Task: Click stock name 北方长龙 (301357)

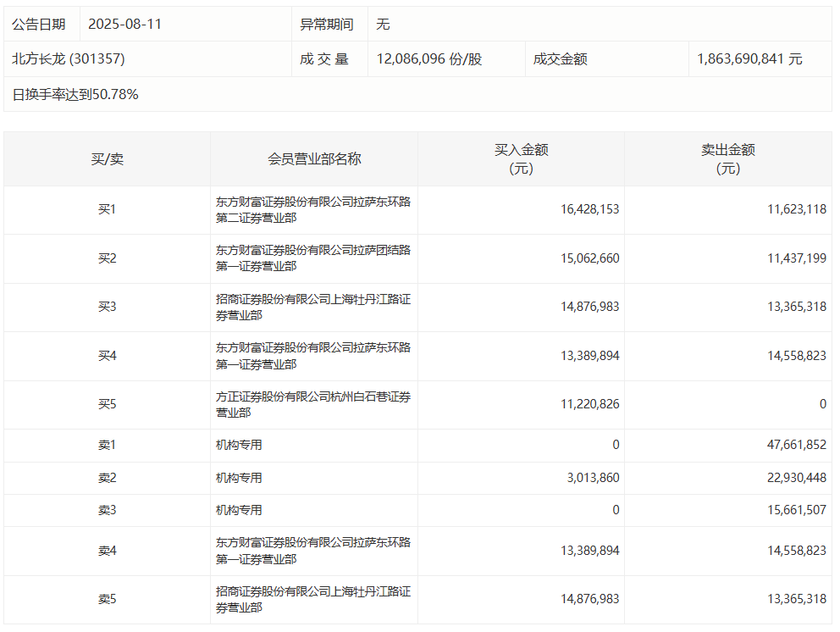Action: (x=69, y=59)
